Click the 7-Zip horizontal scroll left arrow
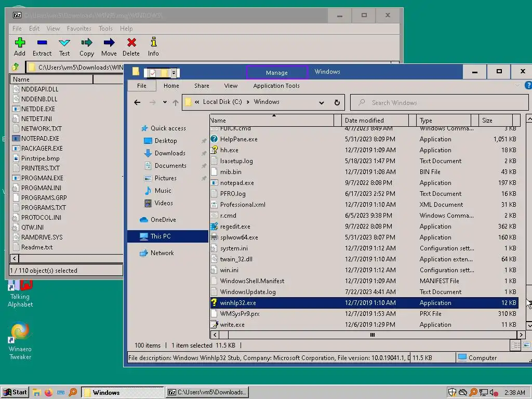The image size is (532, 399). 14,259
